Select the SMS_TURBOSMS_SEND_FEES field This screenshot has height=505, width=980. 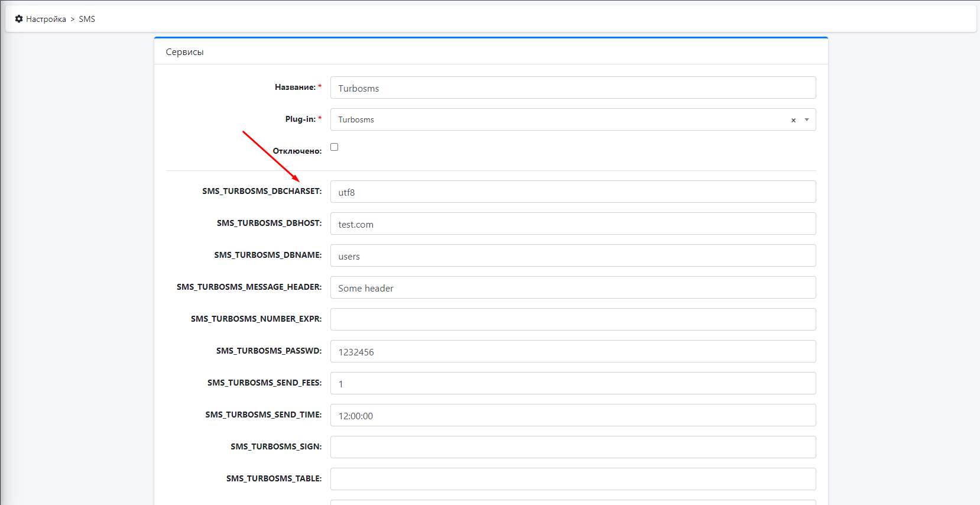pyautogui.click(x=573, y=384)
